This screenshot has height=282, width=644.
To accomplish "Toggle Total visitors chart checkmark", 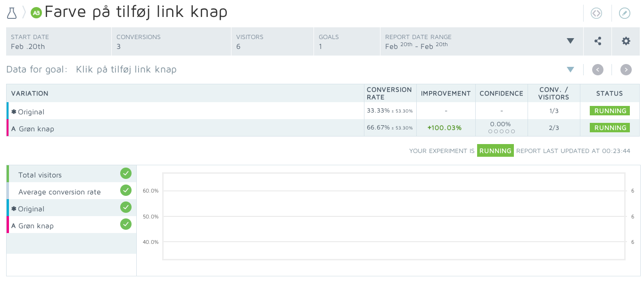I will pyautogui.click(x=125, y=173).
